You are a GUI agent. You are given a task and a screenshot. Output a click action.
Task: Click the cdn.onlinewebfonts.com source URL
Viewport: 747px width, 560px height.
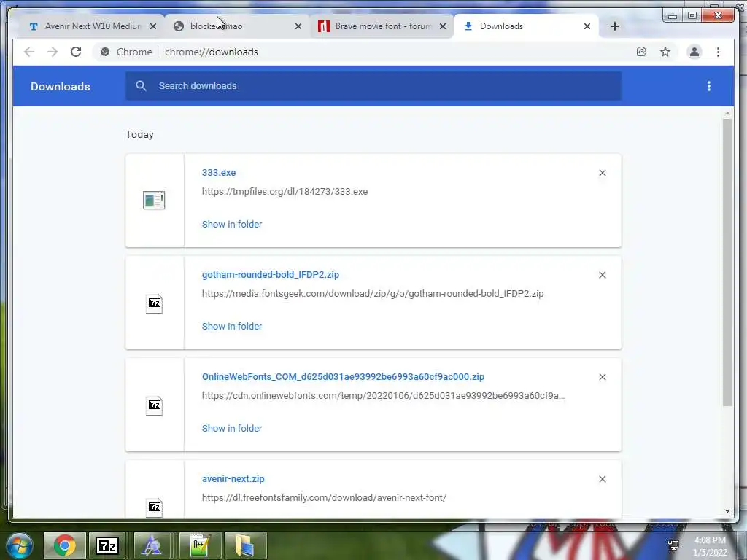pyautogui.click(x=384, y=396)
